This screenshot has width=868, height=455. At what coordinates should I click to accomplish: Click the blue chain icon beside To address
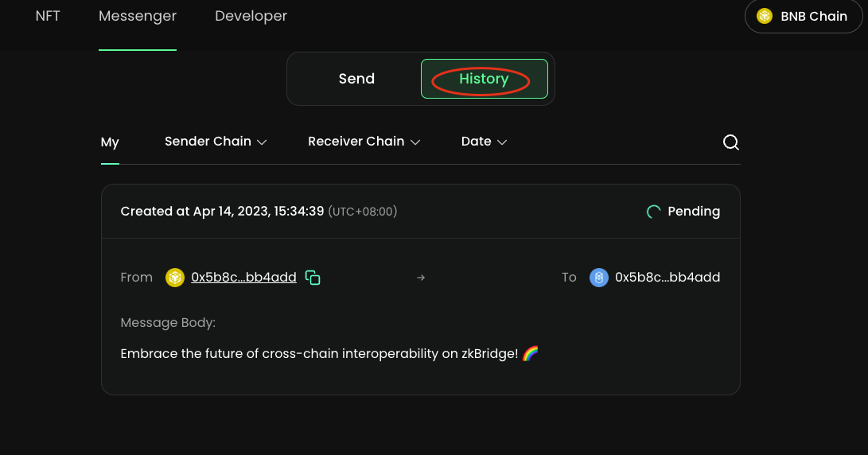tap(598, 278)
